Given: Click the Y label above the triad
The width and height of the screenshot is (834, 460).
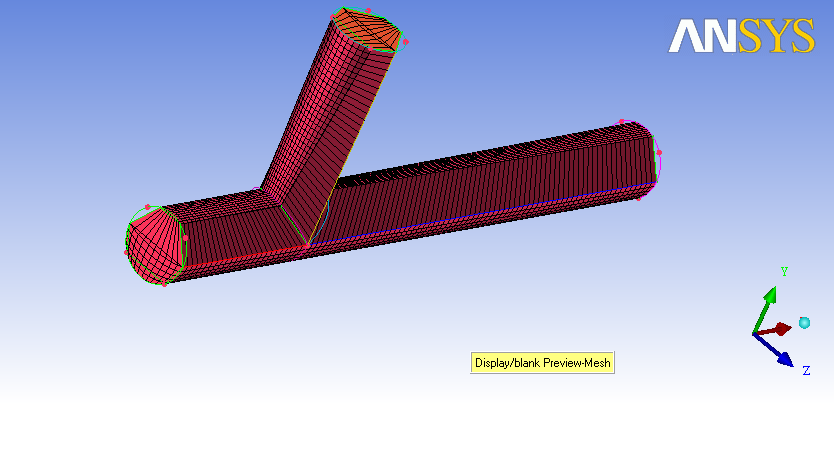Looking at the screenshot, I should (783, 271).
